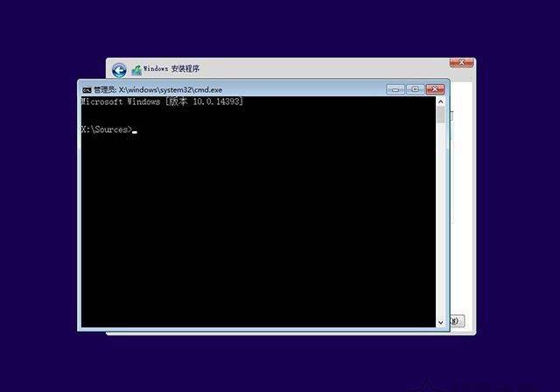This screenshot has height=392, width=560.
Task: Click scroll up arrow in cmd scrollbar
Action: pos(441,101)
